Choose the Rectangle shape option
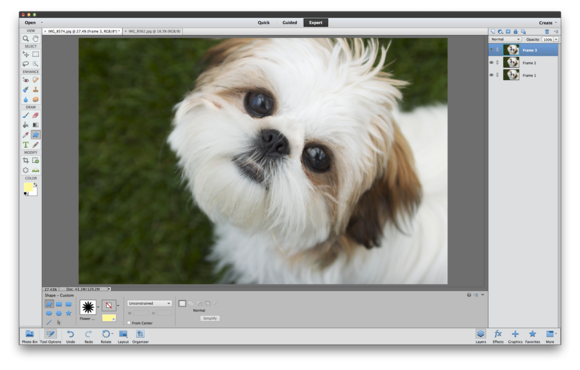This screenshot has width=580, height=370. (59, 304)
